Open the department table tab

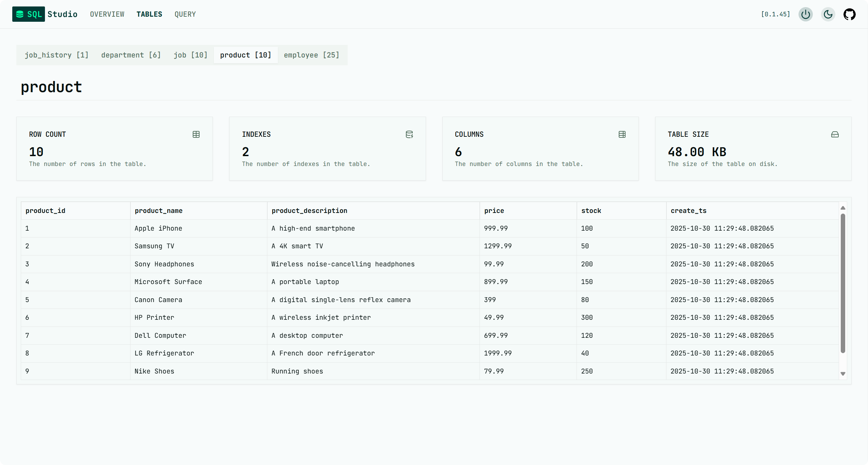pyautogui.click(x=131, y=55)
